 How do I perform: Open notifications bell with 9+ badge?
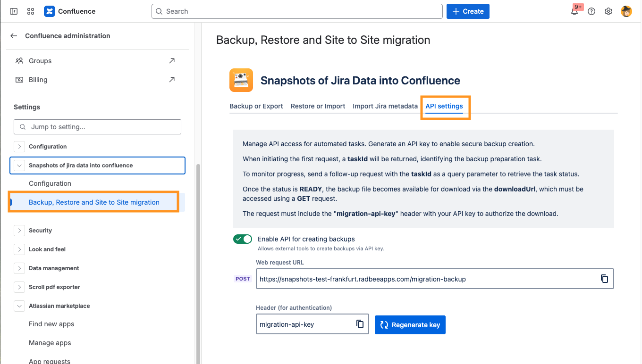[574, 11]
